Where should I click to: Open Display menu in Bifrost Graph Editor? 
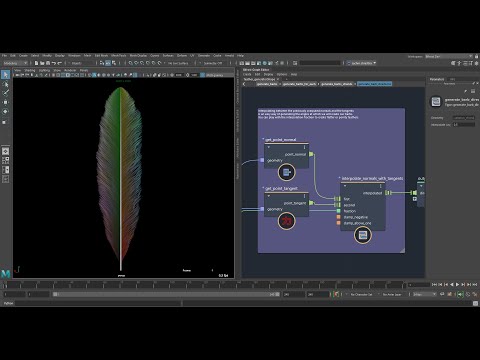[x=268, y=74]
